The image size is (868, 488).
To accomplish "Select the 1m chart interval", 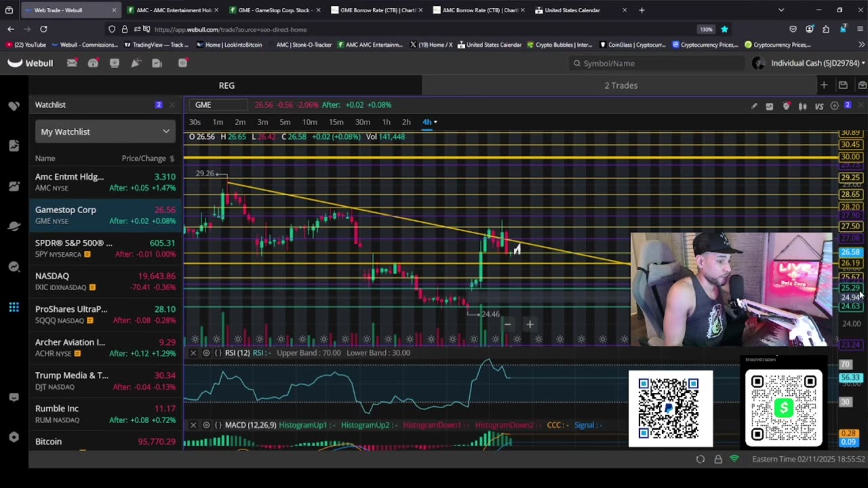I will [218, 122].
